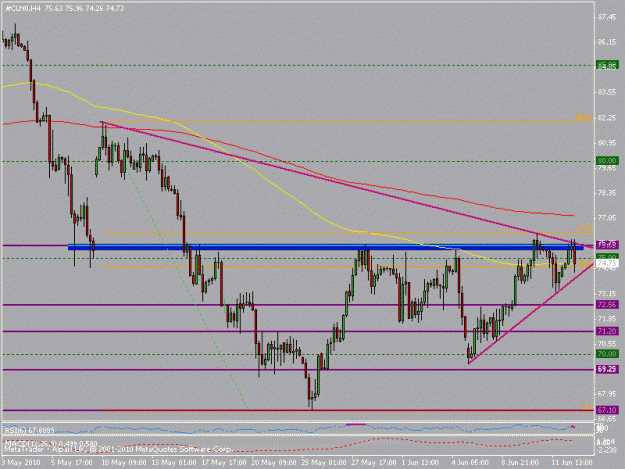Viewport: 625px width, 469px height.
Task: Click the green 80.00 level tag
Action: click(x=607, y=161)
